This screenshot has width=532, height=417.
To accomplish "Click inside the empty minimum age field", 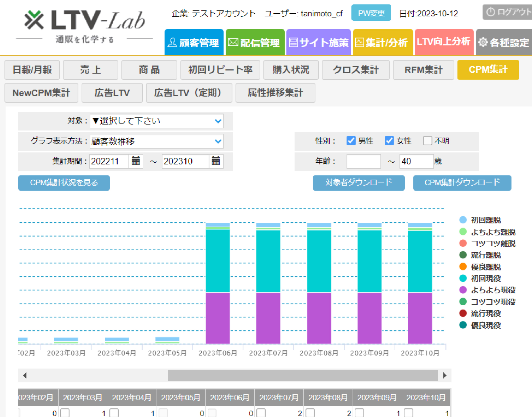I will click(x=363, y=161).
